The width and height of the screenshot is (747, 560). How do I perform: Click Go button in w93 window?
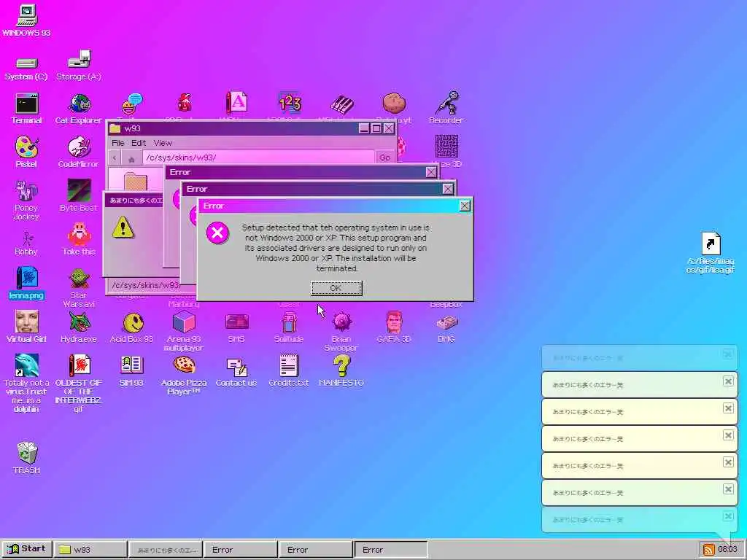pyautogui.click(x=385, y=157)
